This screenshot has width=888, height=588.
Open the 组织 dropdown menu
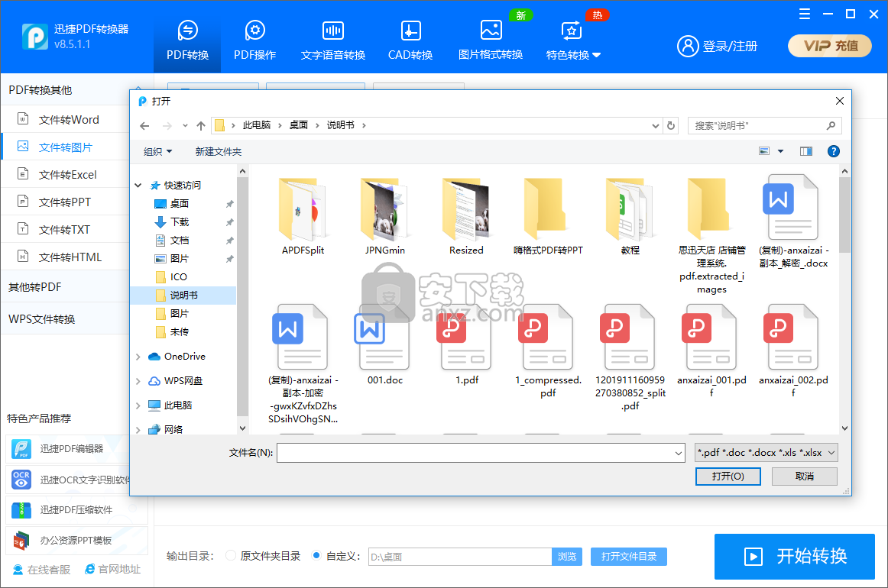click(x=157, y=152)
